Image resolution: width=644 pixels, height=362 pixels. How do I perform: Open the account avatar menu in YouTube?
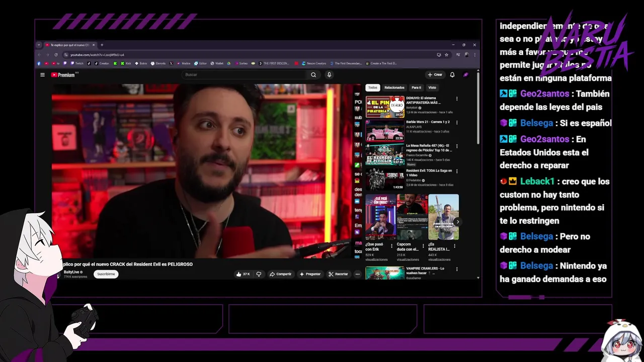click(x=466, y=75)
